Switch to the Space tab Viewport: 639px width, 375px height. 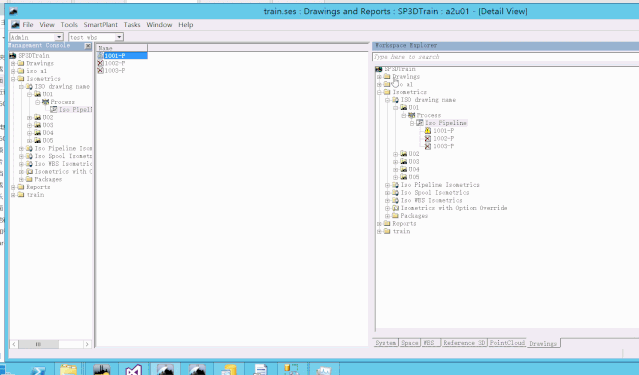(x=409, y=343)
